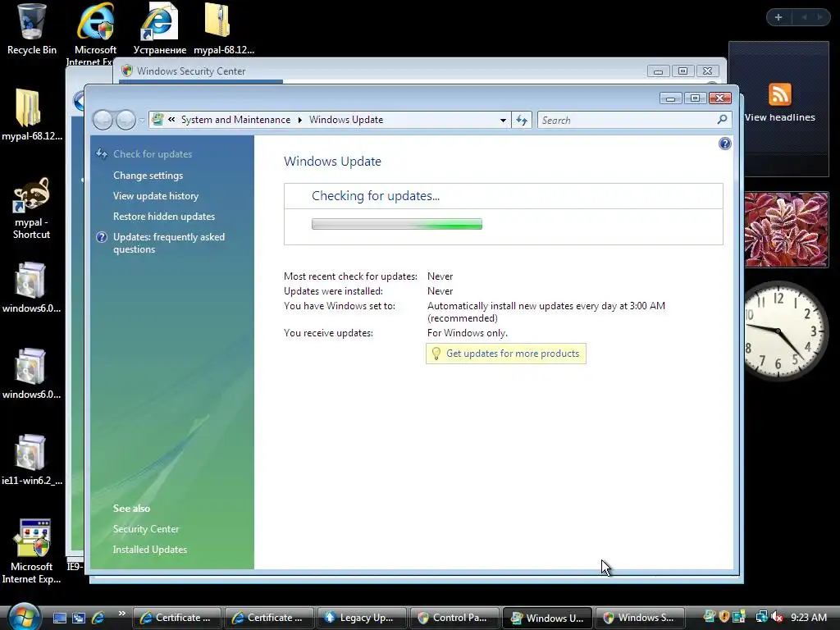Click the network tray icon
The image size is (840, 630).
761,618
